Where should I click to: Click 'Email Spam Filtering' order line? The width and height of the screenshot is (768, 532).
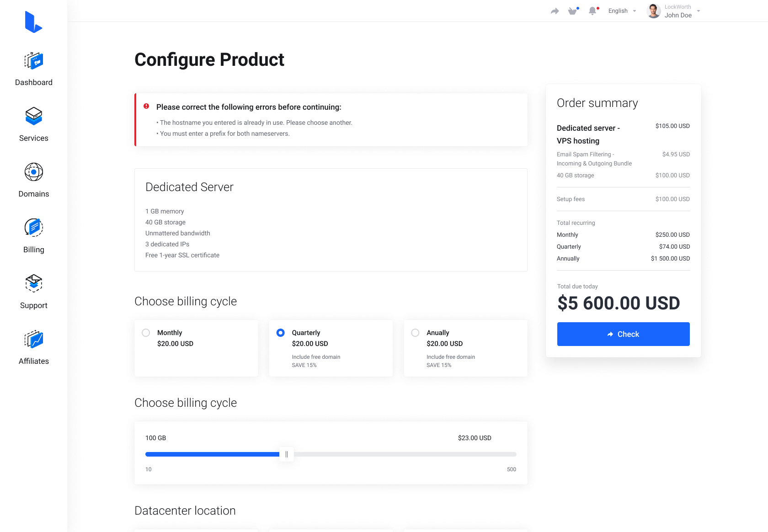coord(623,159)
